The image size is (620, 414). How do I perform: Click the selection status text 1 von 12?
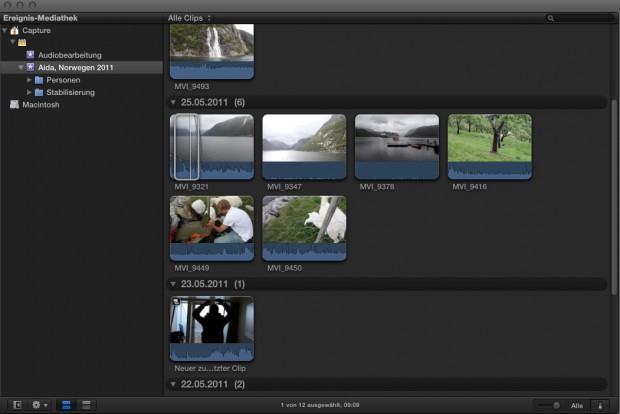pyautogui.click(x=320, y=405)
